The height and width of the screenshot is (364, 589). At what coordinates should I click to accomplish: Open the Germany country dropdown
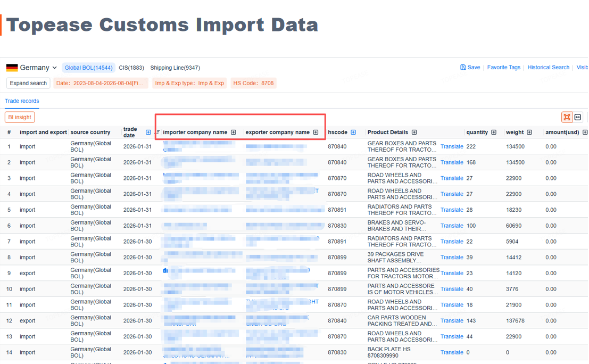(x=38, y=68)
